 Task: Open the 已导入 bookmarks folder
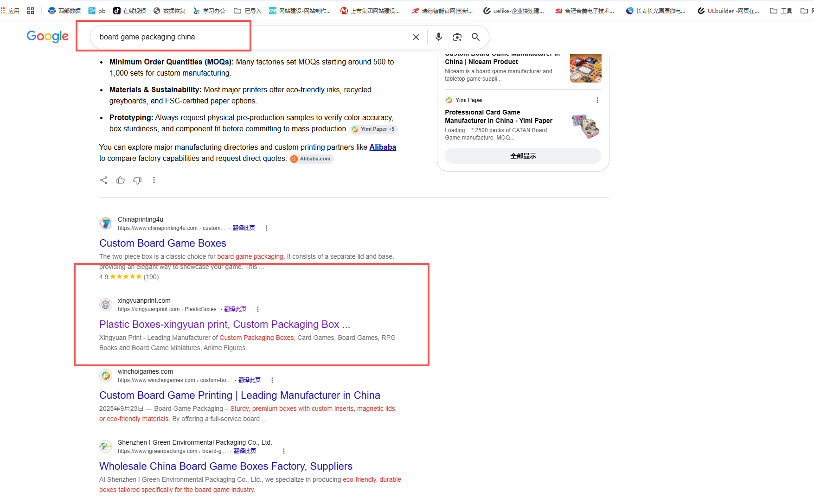(x=248, y=11)
